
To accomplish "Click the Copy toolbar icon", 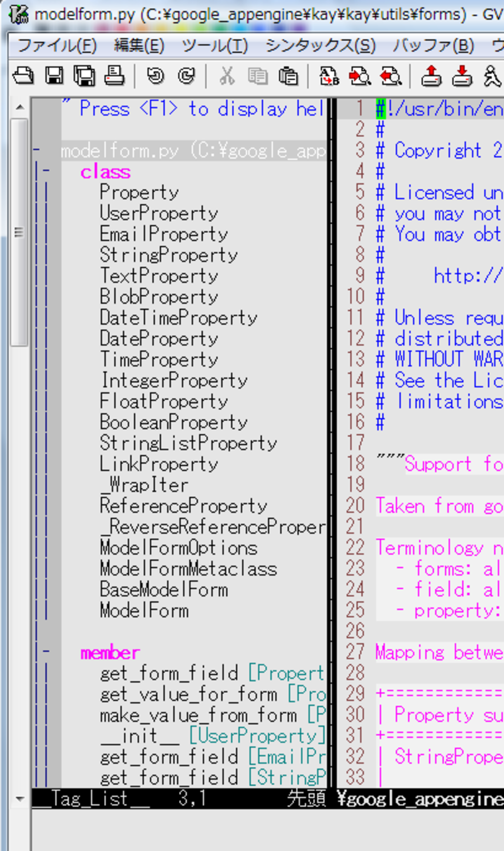I will click(x=258, y=76).
